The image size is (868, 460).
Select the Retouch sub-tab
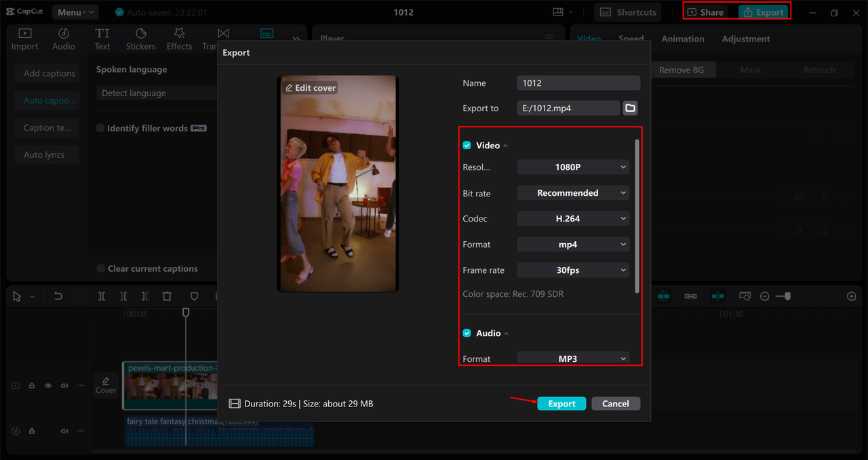pyautogui.click(x=819, y=70)
